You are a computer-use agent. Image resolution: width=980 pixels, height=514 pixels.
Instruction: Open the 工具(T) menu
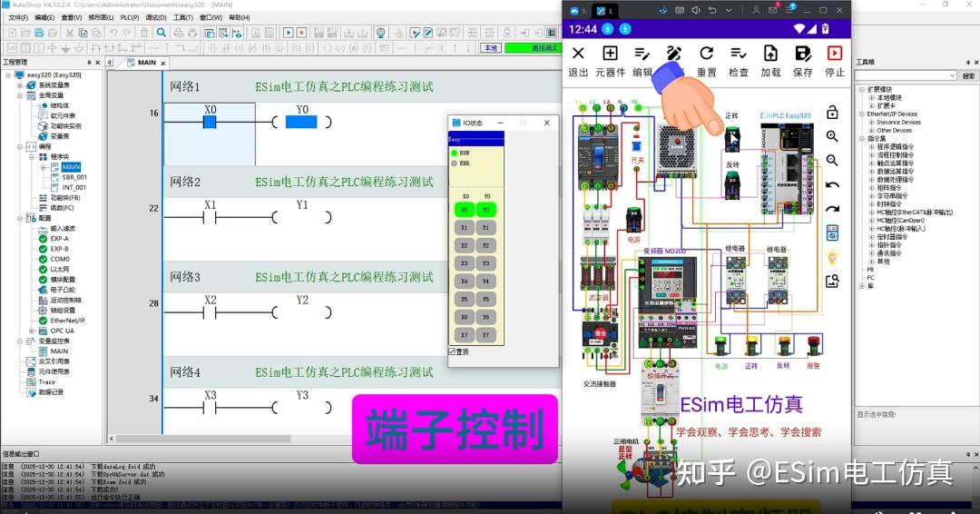point(183,17)
